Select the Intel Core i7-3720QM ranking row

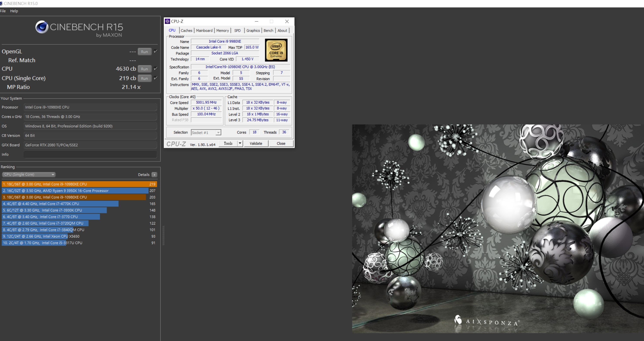[x=79, y=223]
